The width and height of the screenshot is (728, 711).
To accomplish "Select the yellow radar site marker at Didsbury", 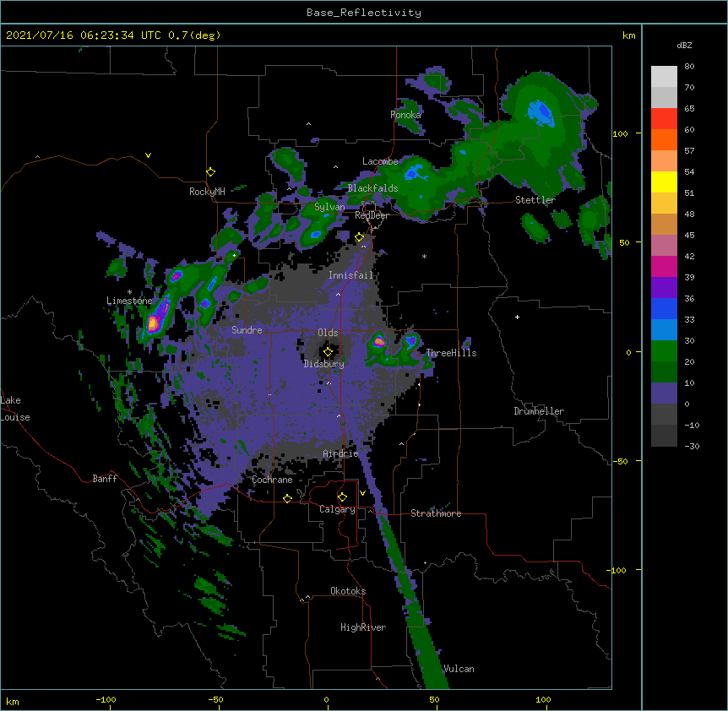I will click(328, 352).
